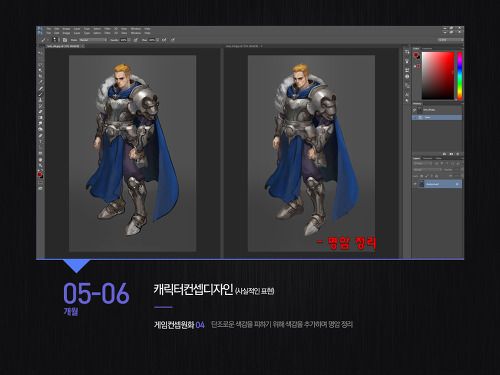Image resolution: width=500 pixels, height=375 pixels.
Task: Select the Hand tool
Action: [x=41, y=159]
